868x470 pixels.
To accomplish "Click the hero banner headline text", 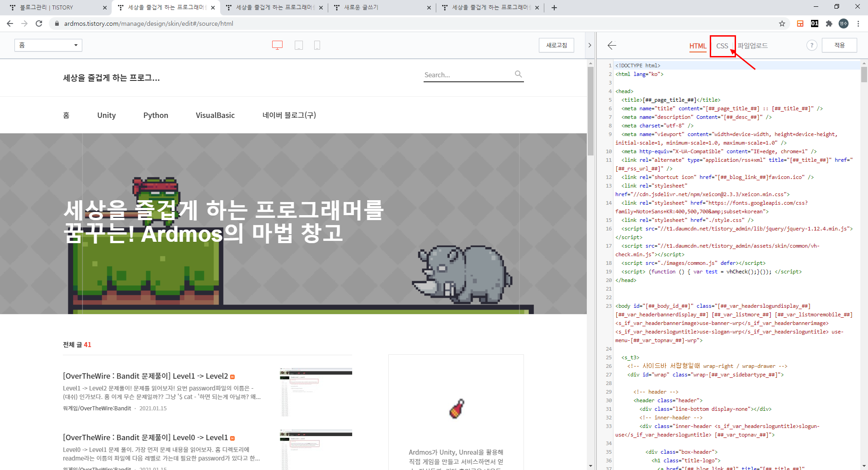I will pyautogui.click(x=223, y=222).
